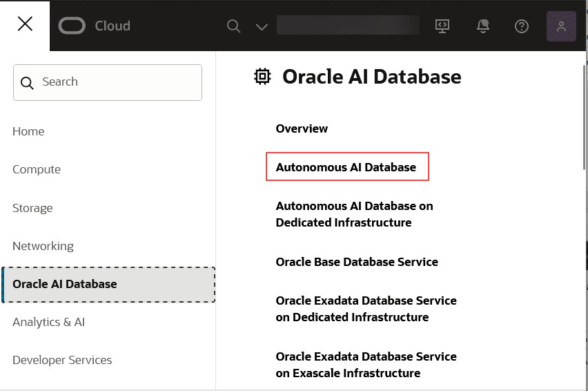The width and height of the screenshot is (588, 391).
Task: Select Oracle AI Database in the navigation menu
Action: (x=108, y=285)
